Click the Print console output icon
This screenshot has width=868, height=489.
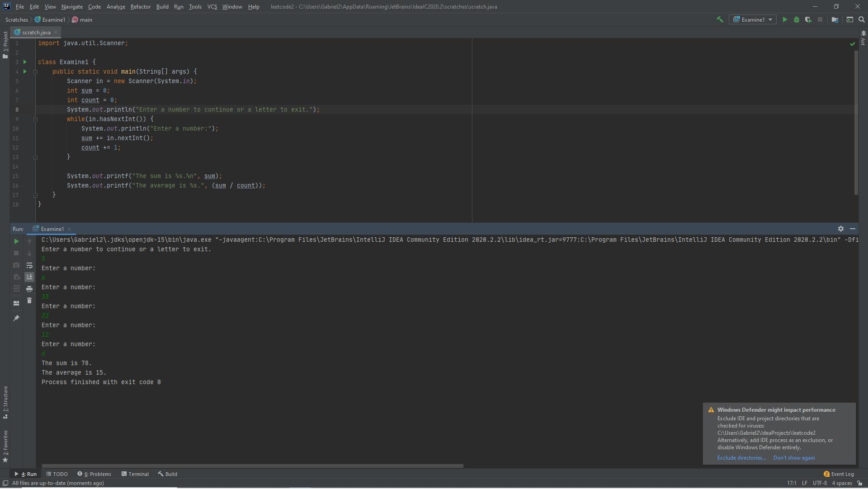point(29,289)
